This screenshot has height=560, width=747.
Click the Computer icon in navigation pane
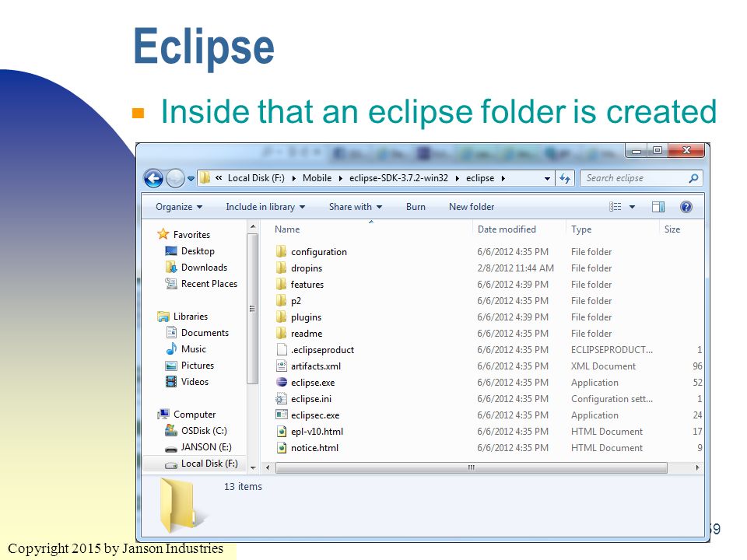[164, 414]
